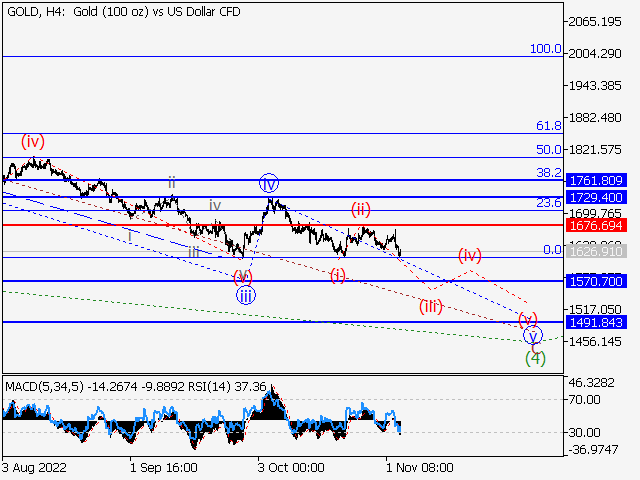Viewport: 640px width, 480px height.
Task: Click the blue 1570.700 price tag
Action: [596, 281]
